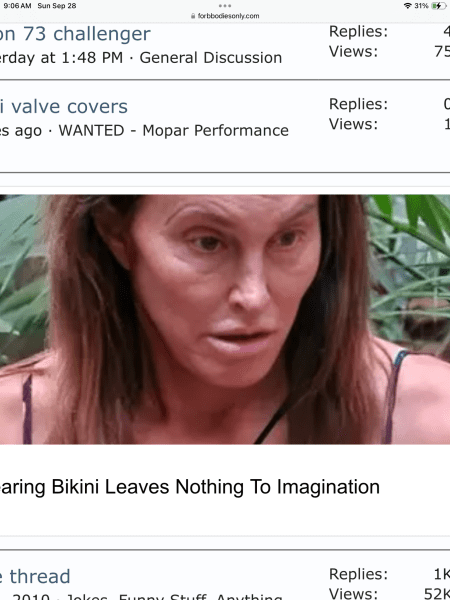Tap the 9:06 AM clock in status bar

coord(18,6)
